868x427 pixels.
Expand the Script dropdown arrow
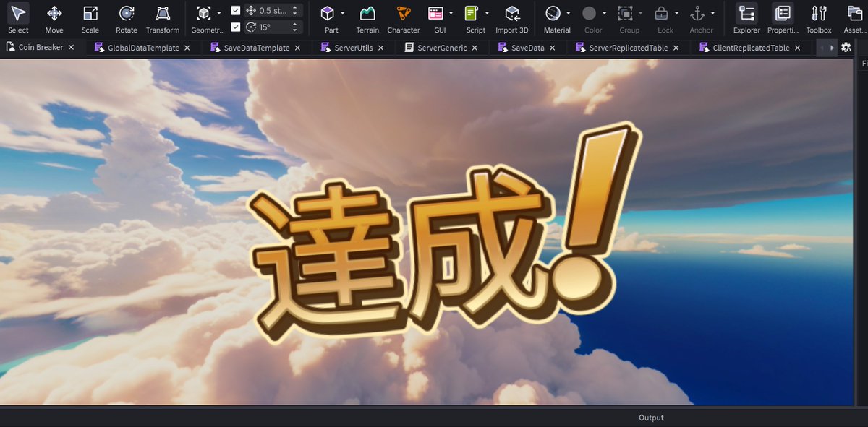click(487, 13)
